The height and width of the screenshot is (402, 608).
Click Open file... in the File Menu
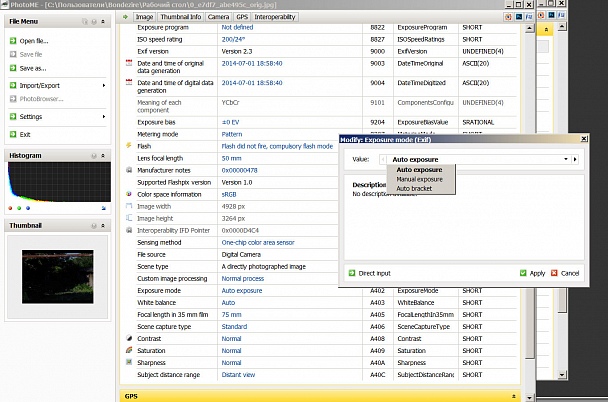(x=34, y=41)
